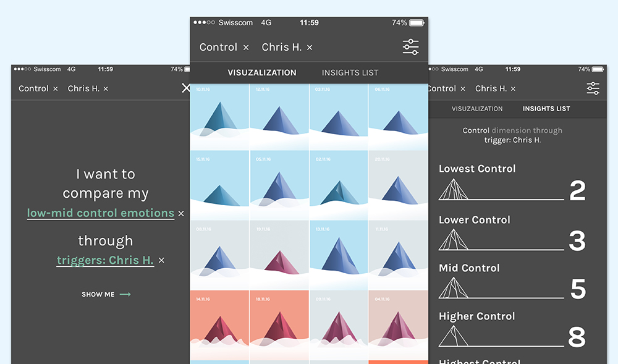The height and width of the screenshot is (364, 618).
Task: Tap the value 8 for Higher Control
Action: pyautogui.click(x=577, y=337)
